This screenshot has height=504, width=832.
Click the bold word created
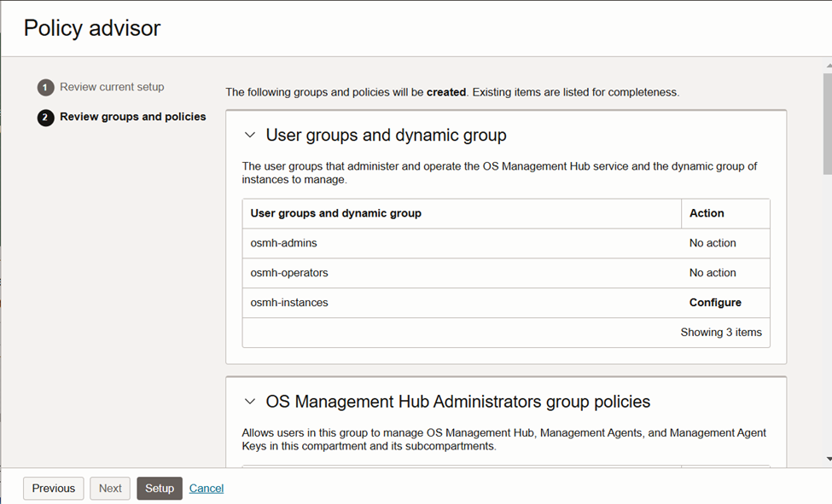click(x=446, y=92)
